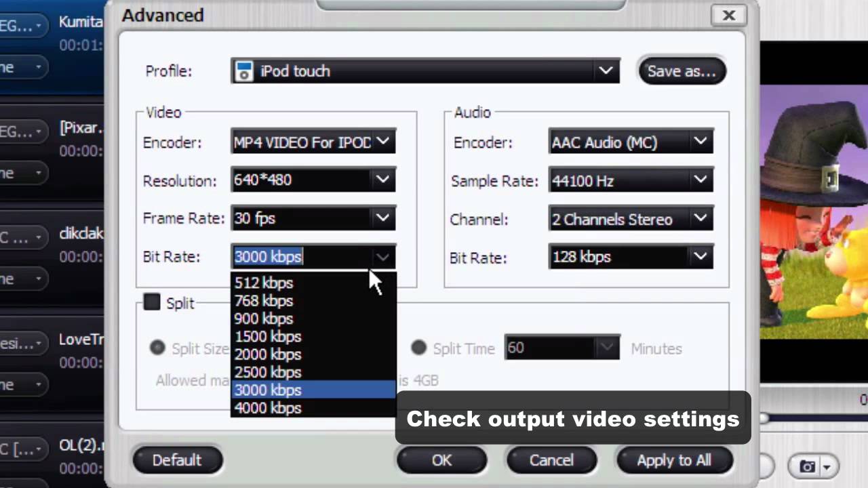Select the [Pixar... file in the background list
The width and height of the screenshot is (868, 488).
coord(81,128)
